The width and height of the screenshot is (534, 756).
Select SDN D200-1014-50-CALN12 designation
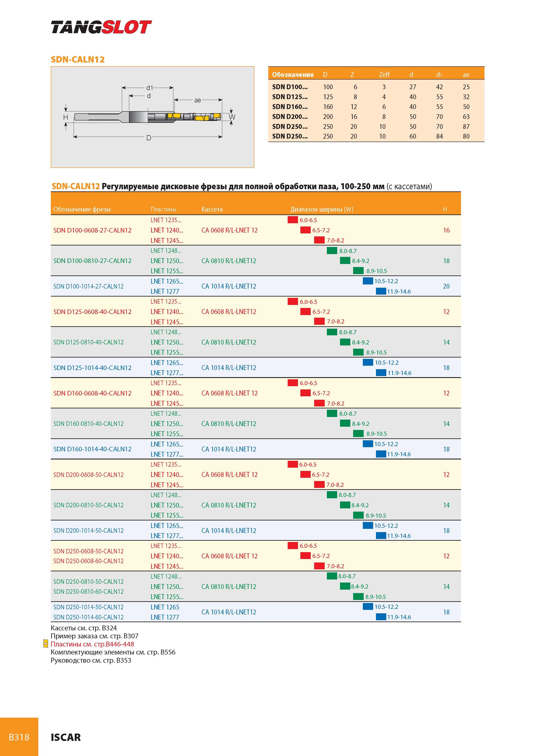[x=88, y=530]
